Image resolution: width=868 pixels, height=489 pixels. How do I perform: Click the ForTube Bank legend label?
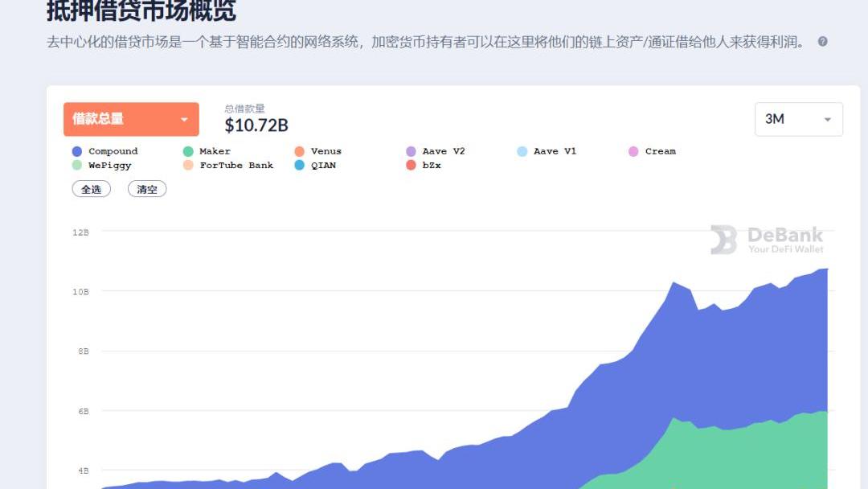pos(236,166)
